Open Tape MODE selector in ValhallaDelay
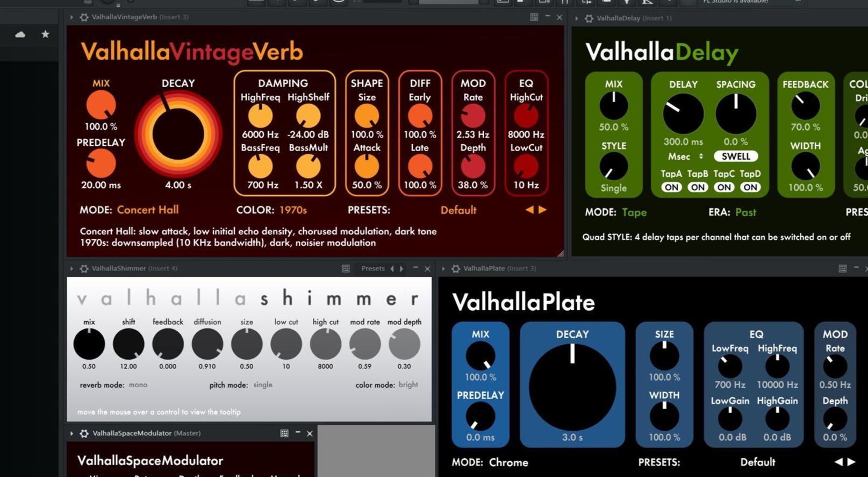This screenshot has width=868, height=477. 634,212
